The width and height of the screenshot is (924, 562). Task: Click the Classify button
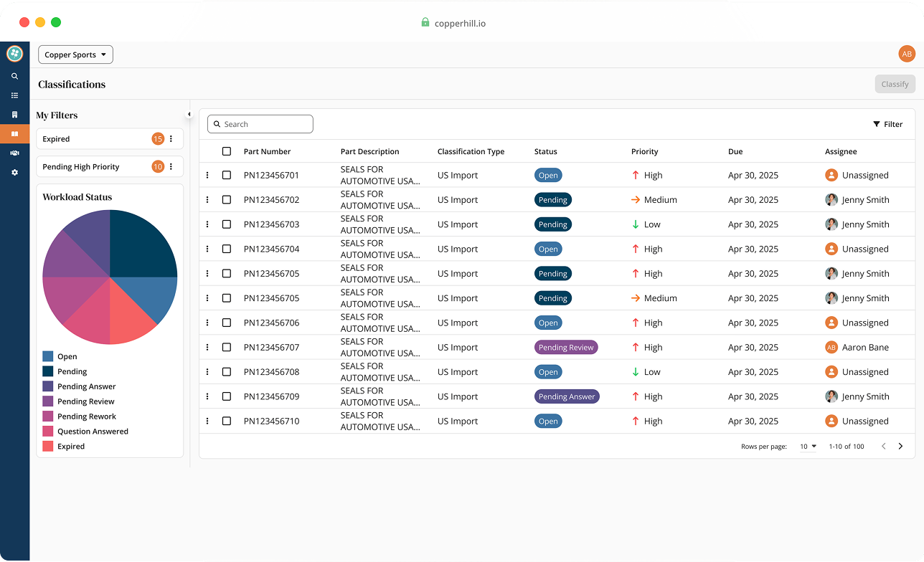895,84
